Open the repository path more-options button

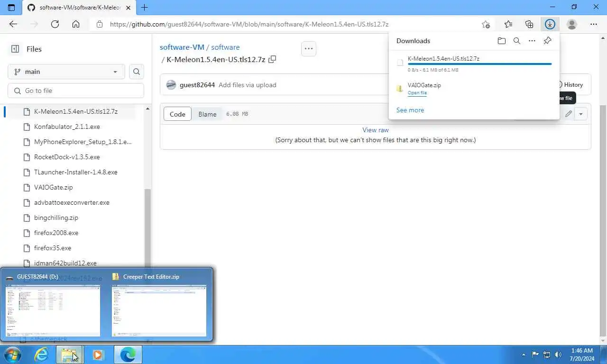tap(309, 48)
